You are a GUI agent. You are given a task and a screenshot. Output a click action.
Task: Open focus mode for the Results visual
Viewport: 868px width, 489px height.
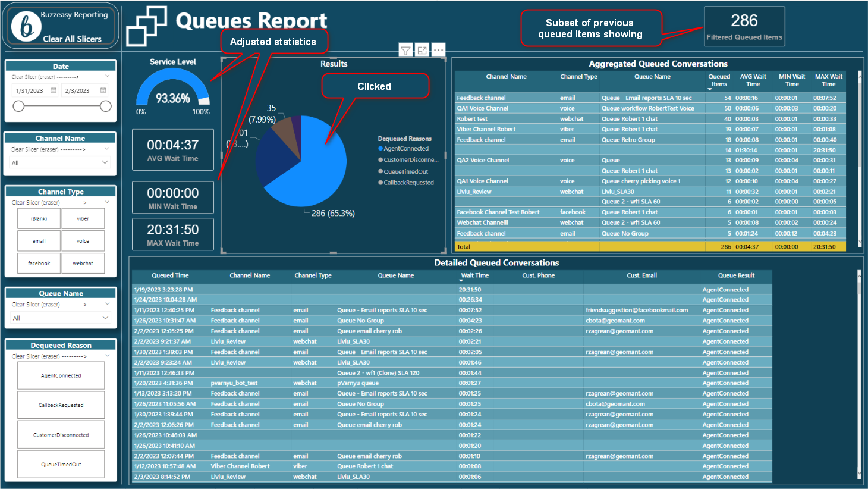[422, 51]
